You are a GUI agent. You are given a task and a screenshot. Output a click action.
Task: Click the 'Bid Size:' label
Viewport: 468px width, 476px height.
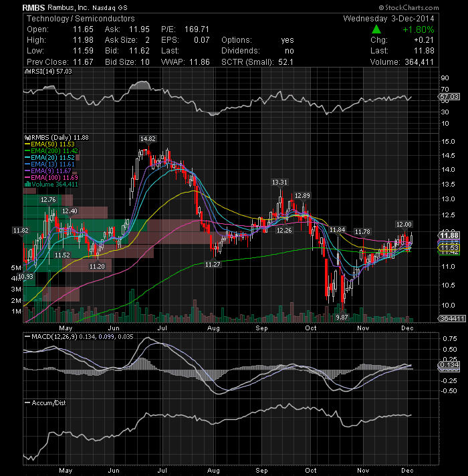(120, 62)
